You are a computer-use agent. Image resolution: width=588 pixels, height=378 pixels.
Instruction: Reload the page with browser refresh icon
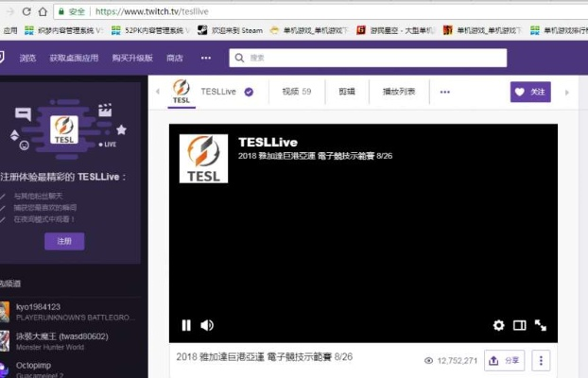[43, 11]
